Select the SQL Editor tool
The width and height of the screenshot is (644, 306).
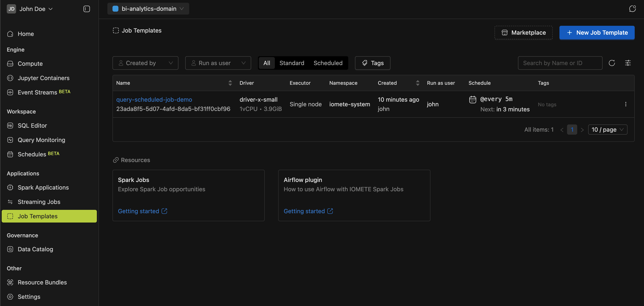click(x=32, y=125)
